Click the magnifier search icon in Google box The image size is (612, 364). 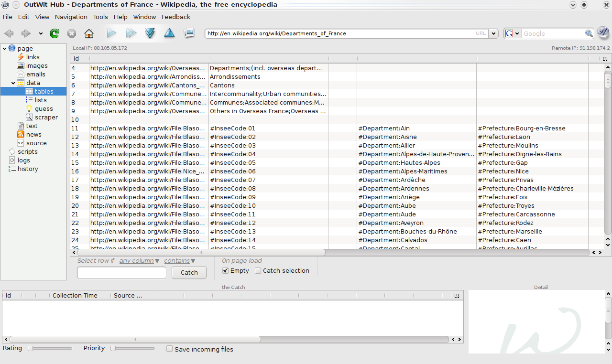(x=589, y=33)
